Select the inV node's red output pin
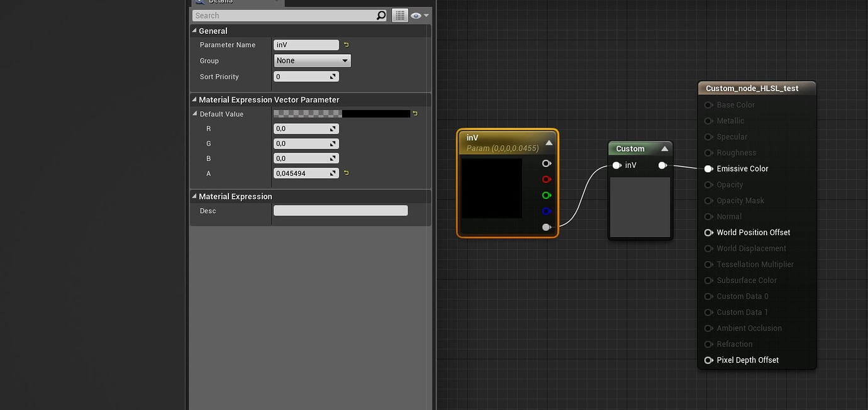 (546, 179)
